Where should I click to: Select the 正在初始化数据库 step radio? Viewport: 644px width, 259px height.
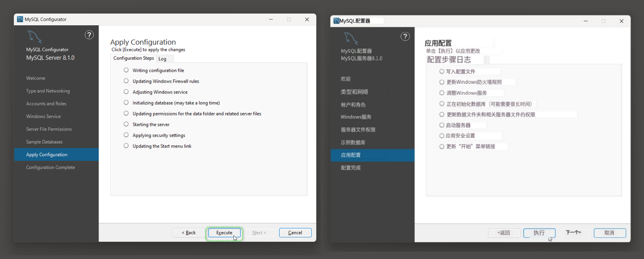pyautogui.click(x=442, y=104)
